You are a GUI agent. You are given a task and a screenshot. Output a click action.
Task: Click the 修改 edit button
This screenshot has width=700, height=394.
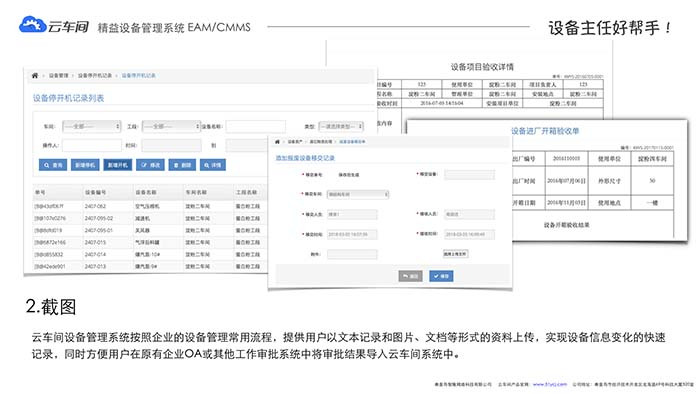tap(150, 165)
